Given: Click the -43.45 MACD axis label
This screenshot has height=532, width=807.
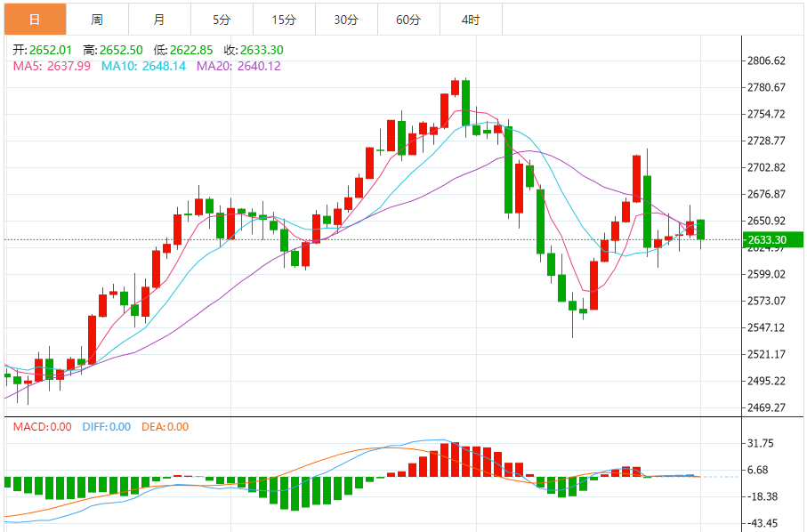Looking at the screenshot, I should click(x=763, y=524).
